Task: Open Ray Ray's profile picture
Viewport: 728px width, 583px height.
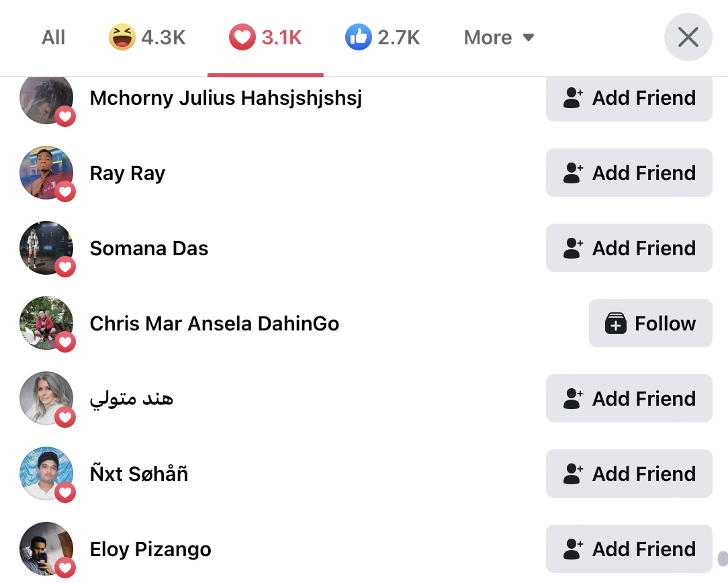Action: (x=46, y=173)
